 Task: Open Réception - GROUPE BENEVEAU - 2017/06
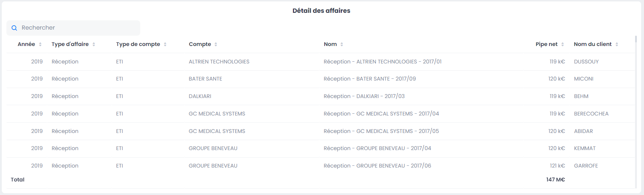377,166
